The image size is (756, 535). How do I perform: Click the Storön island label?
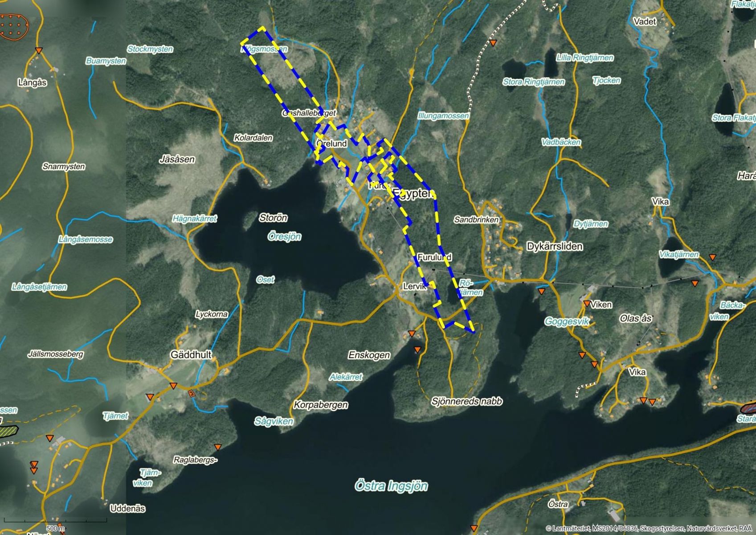(273, 218)
